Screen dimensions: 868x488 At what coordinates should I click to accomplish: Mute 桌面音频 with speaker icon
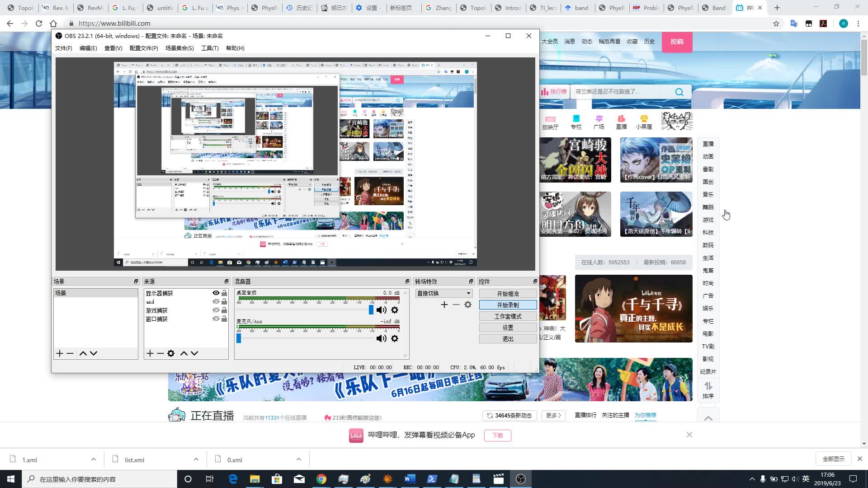click(x=382, y=310)
